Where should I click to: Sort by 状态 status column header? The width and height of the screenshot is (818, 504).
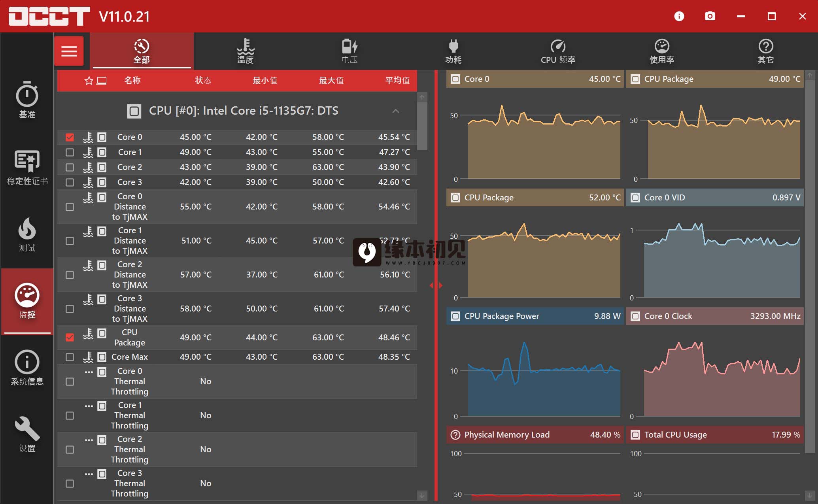(x=203, y=81)
